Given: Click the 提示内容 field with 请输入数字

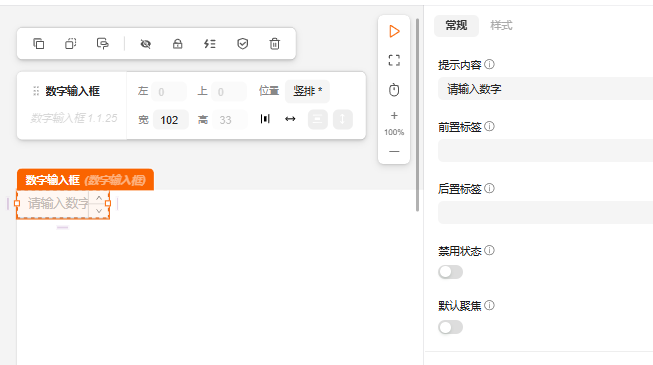Looking at the screenshot, I should tap(545, 89).
